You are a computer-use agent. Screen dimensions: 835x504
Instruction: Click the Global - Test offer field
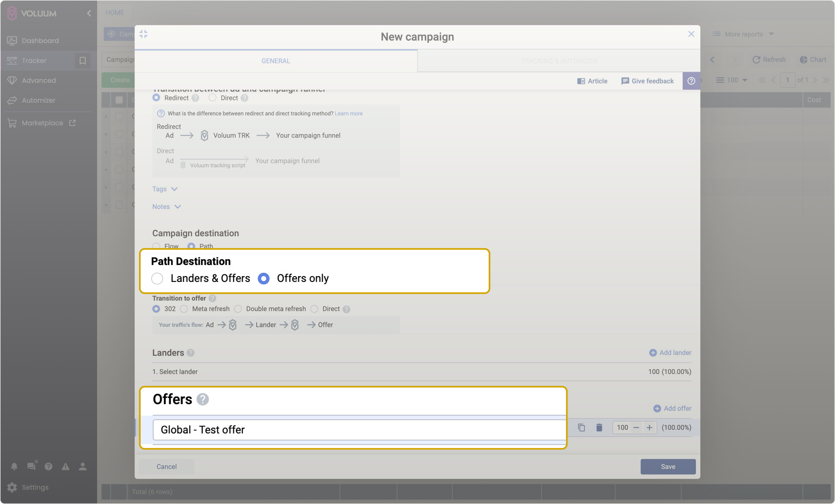point(359,430)
